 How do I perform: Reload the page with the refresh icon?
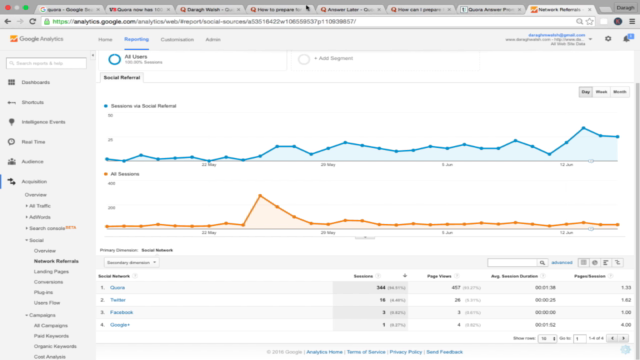(33, 21)
